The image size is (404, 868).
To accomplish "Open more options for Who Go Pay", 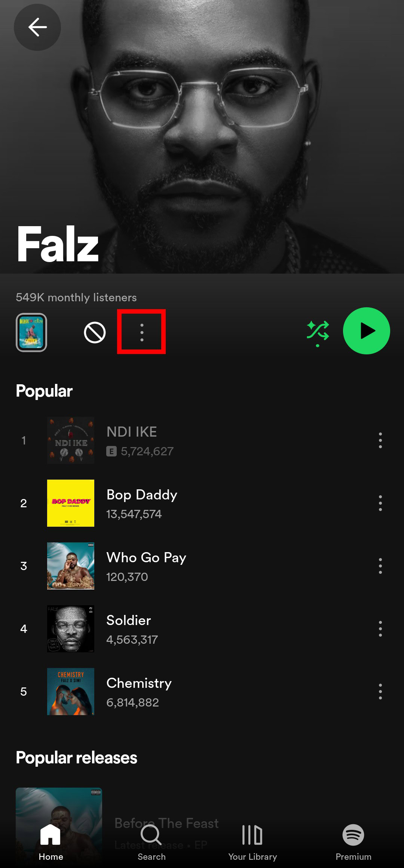I will pos(380,566).
